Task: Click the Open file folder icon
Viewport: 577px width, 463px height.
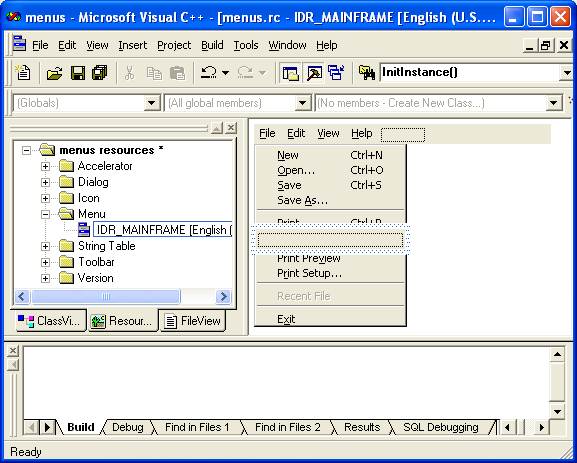Action: pyautogui.click(x=54, y=73)
